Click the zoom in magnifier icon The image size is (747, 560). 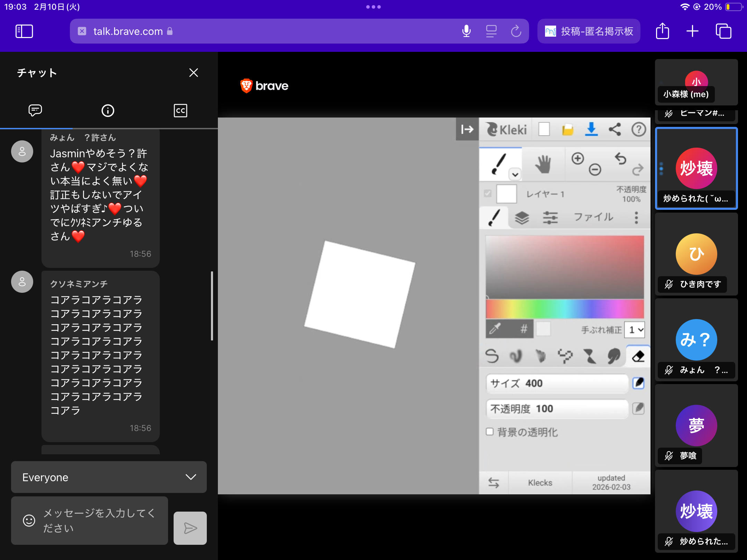coord(578,159)
